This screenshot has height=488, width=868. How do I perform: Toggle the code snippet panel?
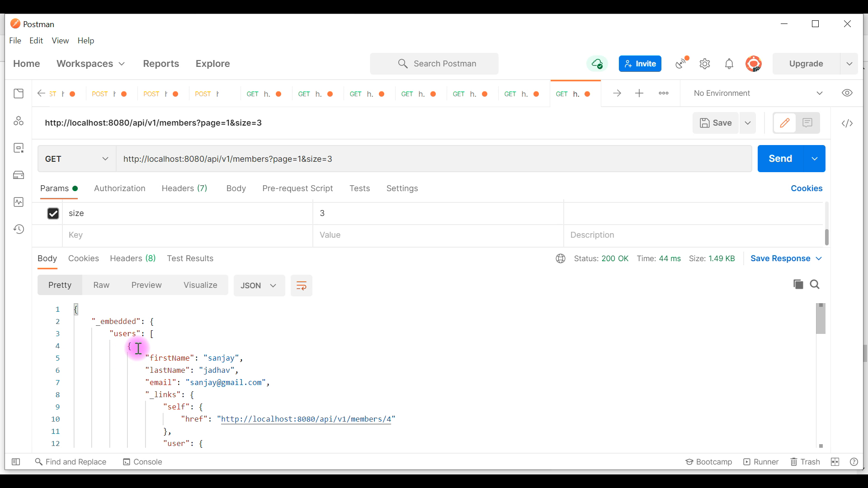847,123
